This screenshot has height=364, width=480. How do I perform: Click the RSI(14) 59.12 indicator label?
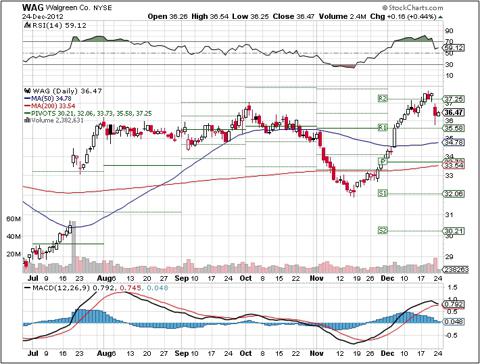point(58,25)
